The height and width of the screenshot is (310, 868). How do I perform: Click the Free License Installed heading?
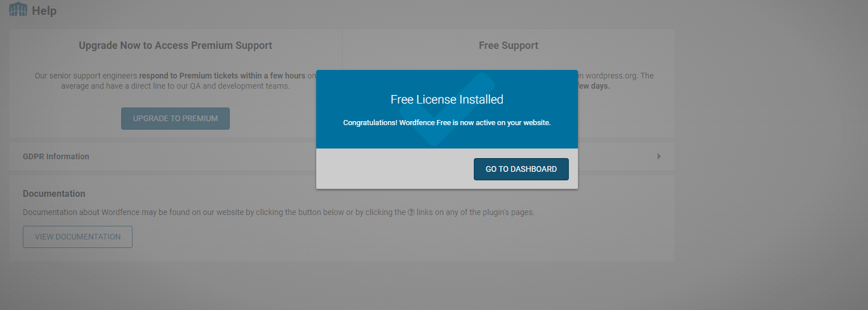pos(447,100)
